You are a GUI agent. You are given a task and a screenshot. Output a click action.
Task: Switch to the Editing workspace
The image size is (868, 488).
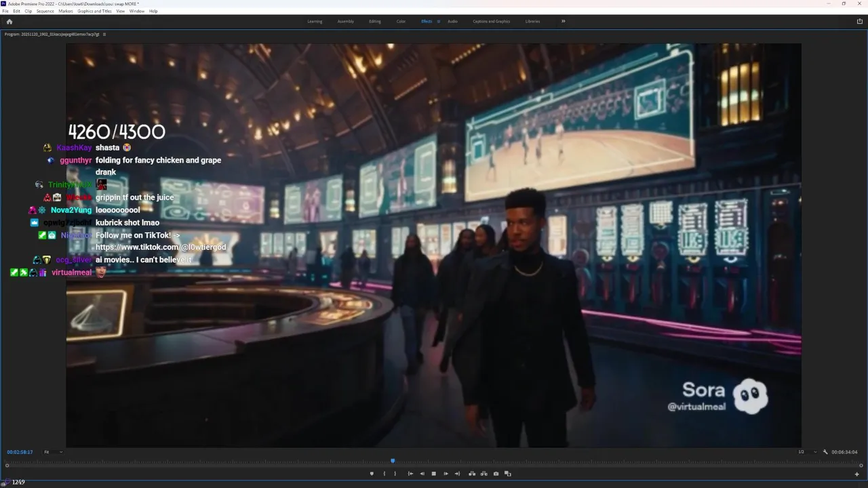375,21
